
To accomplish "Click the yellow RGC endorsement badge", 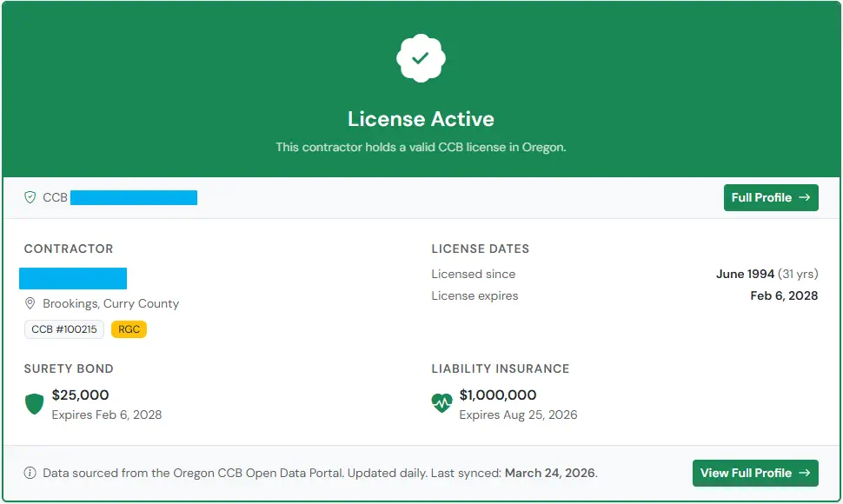I will pyautogui.click(x=129, y=329).
